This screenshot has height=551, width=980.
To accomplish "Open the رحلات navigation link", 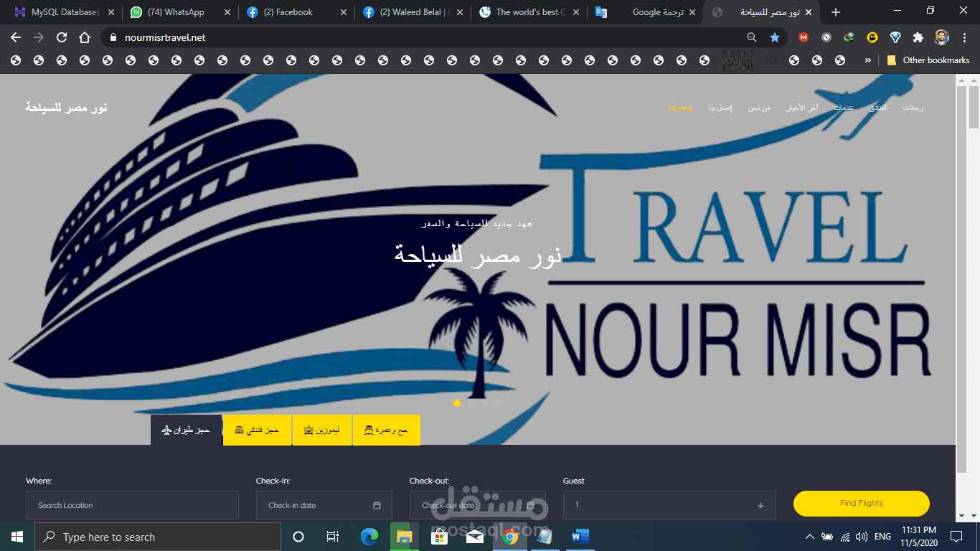I will pos(913,108).
